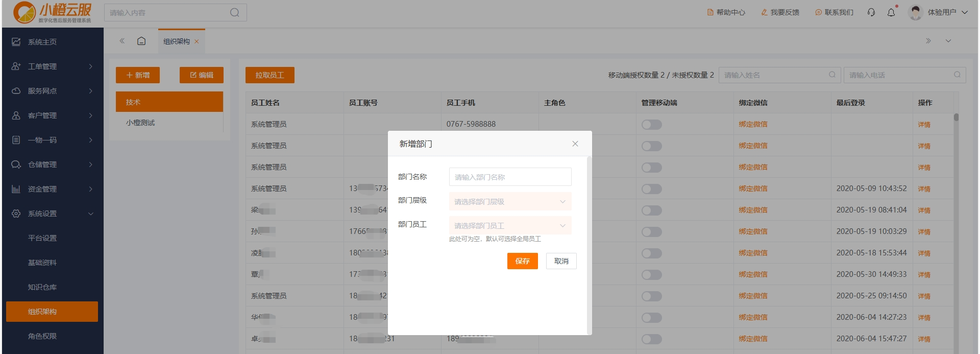
Task: Open the notification bell icon
Action: 891,12
